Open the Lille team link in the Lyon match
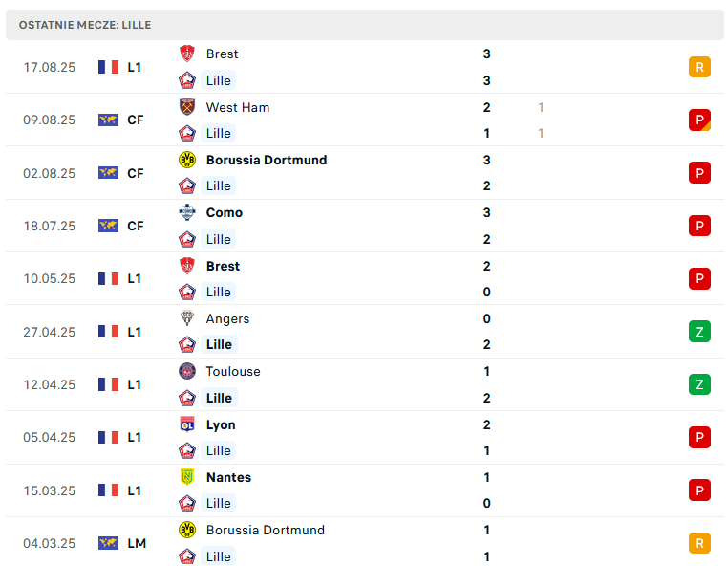The image size is (728, 566). tap(218, 450)
